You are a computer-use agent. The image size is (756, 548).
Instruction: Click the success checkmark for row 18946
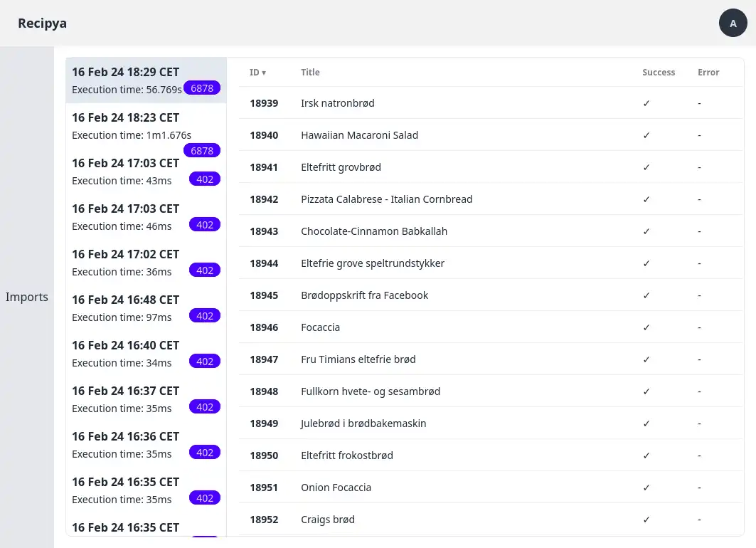646,327
